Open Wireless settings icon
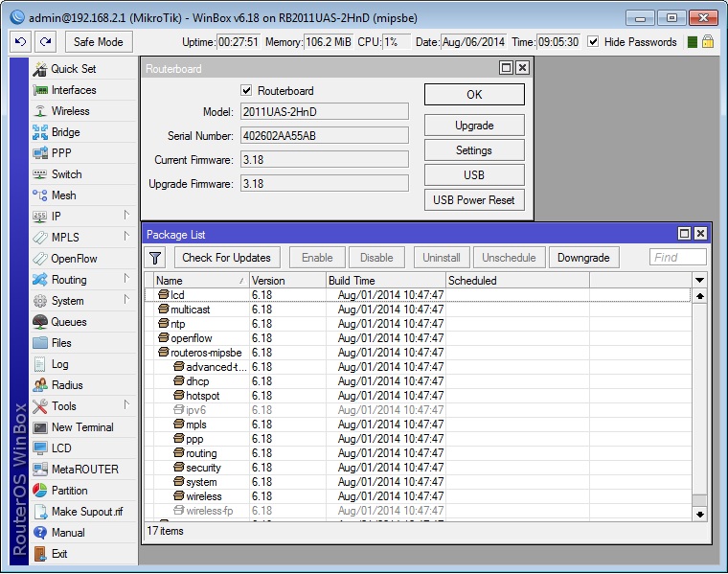Image resolution: width=728 pixels, height=574 pixels. tap(40, 111)
